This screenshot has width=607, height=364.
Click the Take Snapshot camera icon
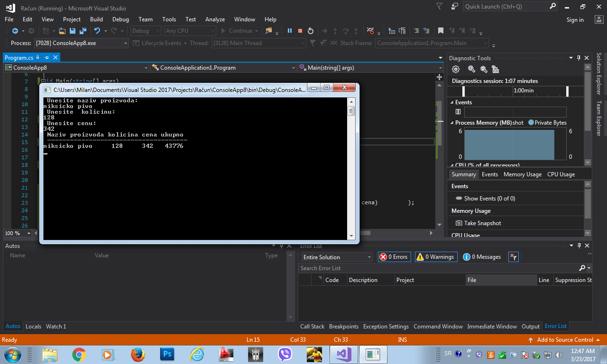(x=459, y=223)
